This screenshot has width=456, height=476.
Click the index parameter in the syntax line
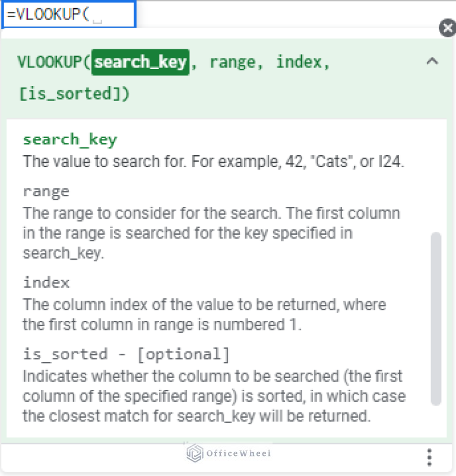[x=298, y=61]
